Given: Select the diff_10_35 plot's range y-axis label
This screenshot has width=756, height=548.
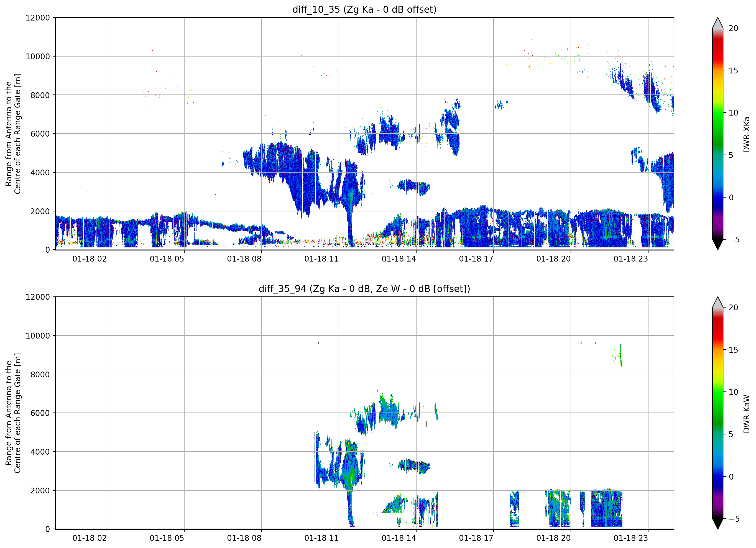Looking at the screenshot, I should (13, 134).
